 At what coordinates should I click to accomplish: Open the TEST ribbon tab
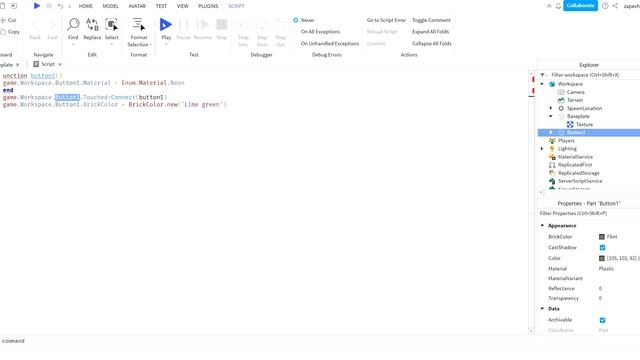point(161,6)
